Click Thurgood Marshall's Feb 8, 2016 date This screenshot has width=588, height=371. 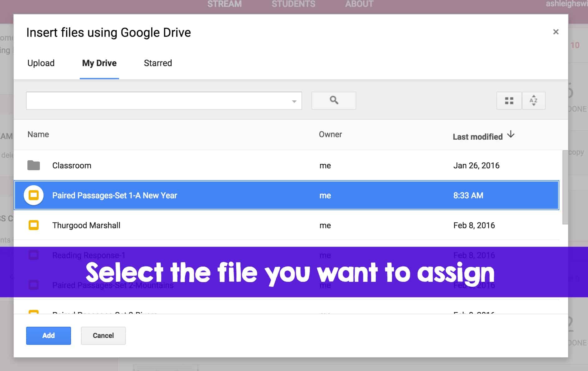474,225
